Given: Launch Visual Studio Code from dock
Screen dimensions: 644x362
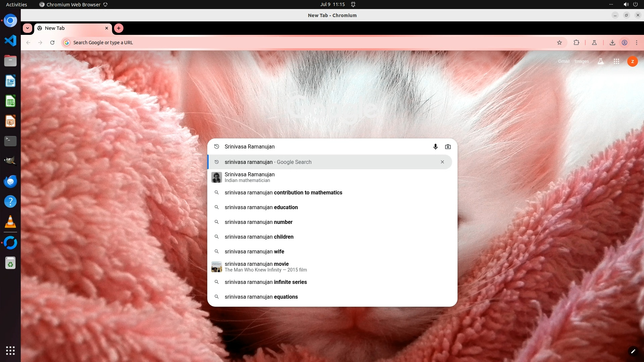Looking at the screenshot, I should coord(10,41).
